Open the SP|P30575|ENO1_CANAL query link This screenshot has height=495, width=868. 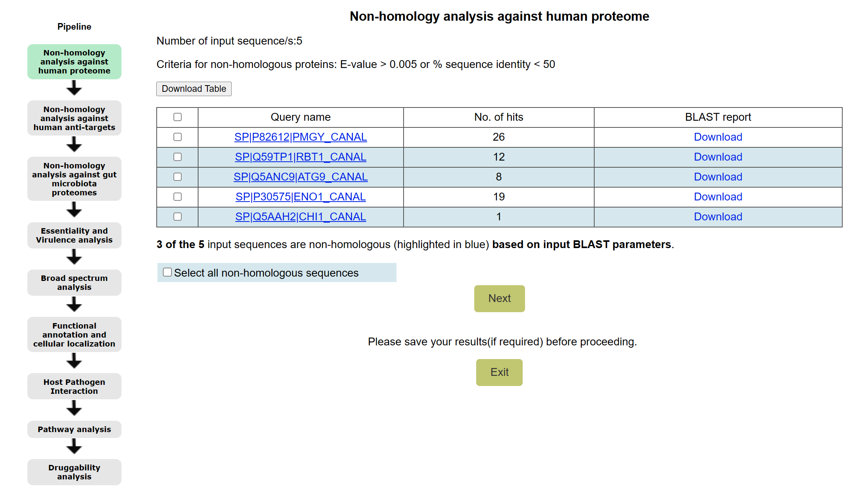300,197
